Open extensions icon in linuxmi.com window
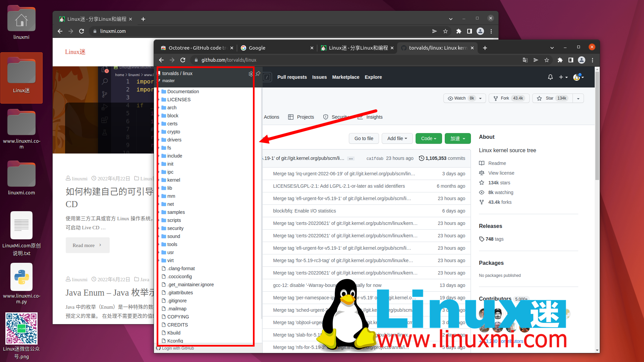 [459, 31]
